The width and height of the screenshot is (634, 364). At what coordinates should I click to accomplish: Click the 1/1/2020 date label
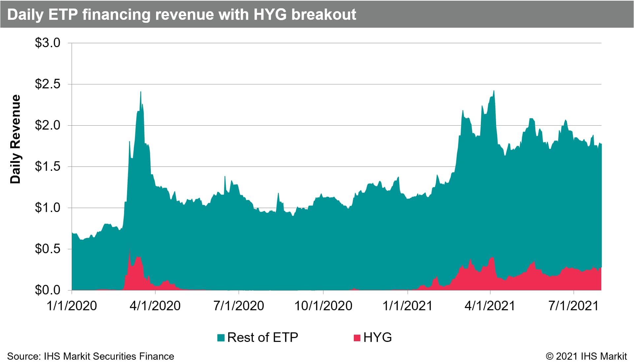coord(72,306)
